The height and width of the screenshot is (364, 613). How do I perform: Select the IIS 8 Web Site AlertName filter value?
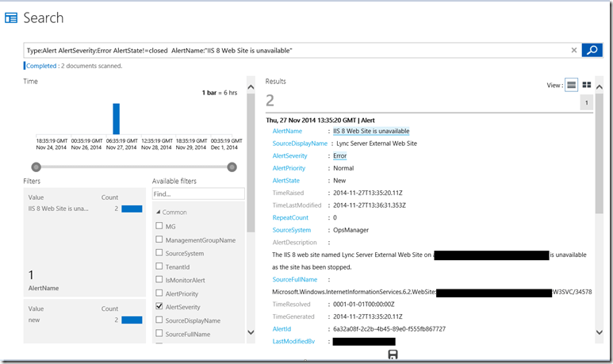point(59,209)
